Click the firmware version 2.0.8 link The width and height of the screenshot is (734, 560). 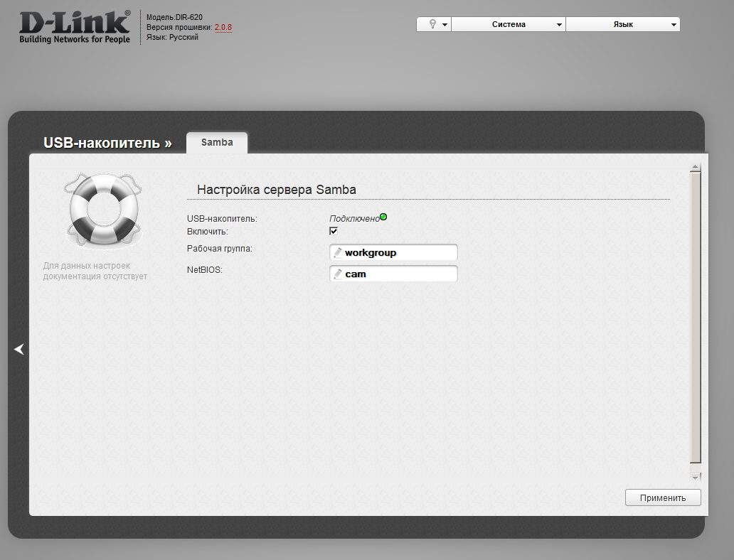tap(223, 27)
